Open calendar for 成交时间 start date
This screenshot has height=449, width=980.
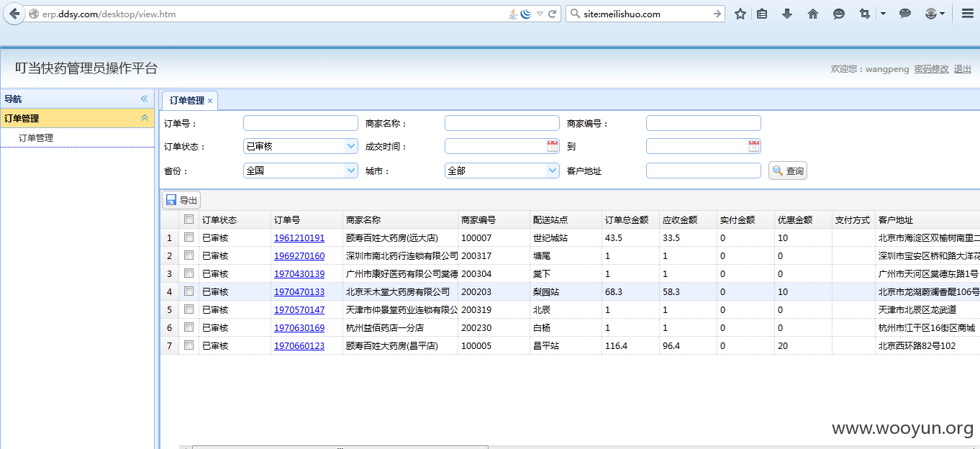[x=553, y=146]
